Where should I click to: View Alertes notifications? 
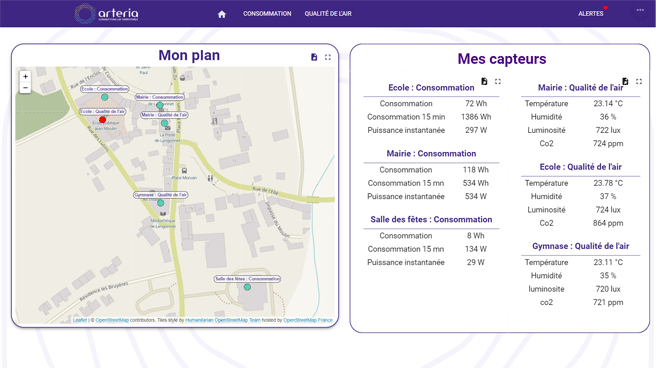click(x=591, y=14)
